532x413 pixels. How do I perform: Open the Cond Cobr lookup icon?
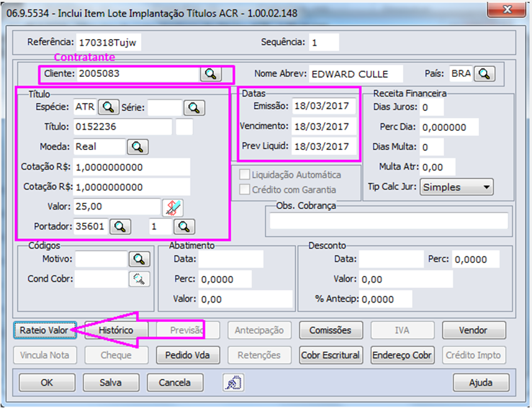coord(139,279)
